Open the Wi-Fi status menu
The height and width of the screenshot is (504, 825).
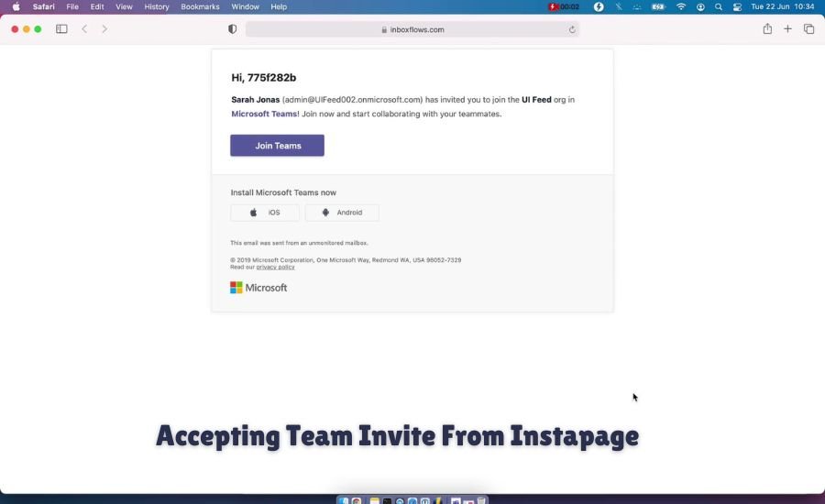[x=681, y=6]
